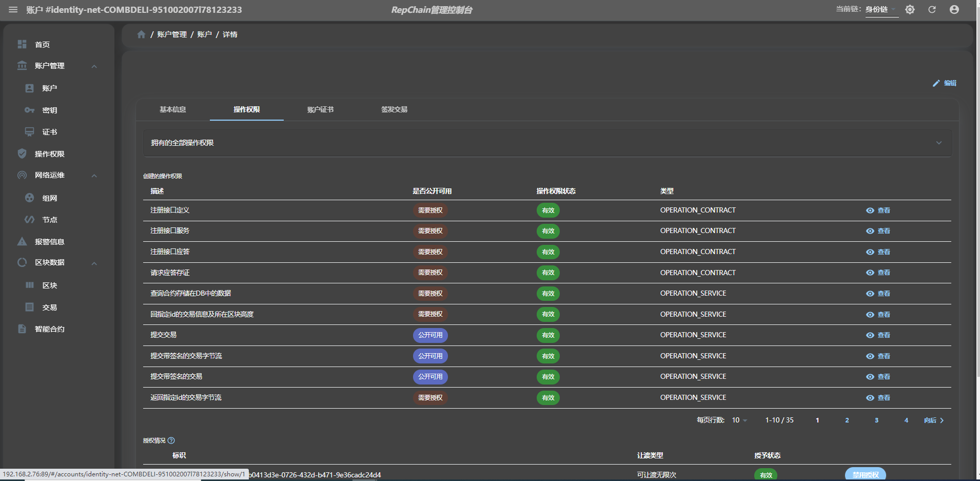This screenshot has height=481, width=980.
Task: Click the 组网 sidebar icon
Action: [x=30, y=198]
